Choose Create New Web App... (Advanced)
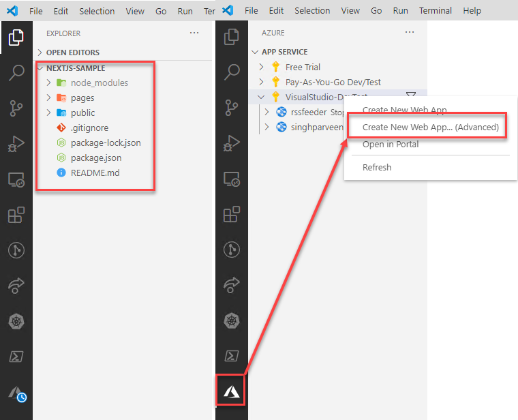This screenshot has height=420, width=518. pos(431,127)
